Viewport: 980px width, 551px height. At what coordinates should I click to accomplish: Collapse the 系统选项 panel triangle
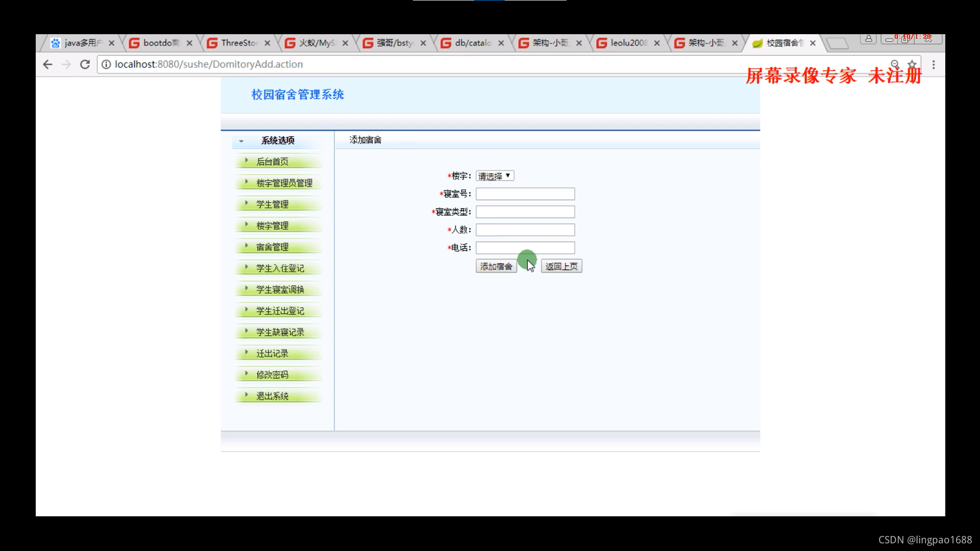(x=241, y=141)
